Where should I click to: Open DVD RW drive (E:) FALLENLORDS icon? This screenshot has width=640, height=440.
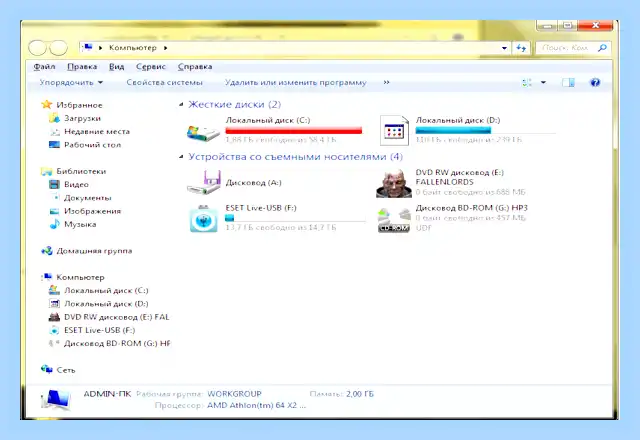[x=393, y=183]
